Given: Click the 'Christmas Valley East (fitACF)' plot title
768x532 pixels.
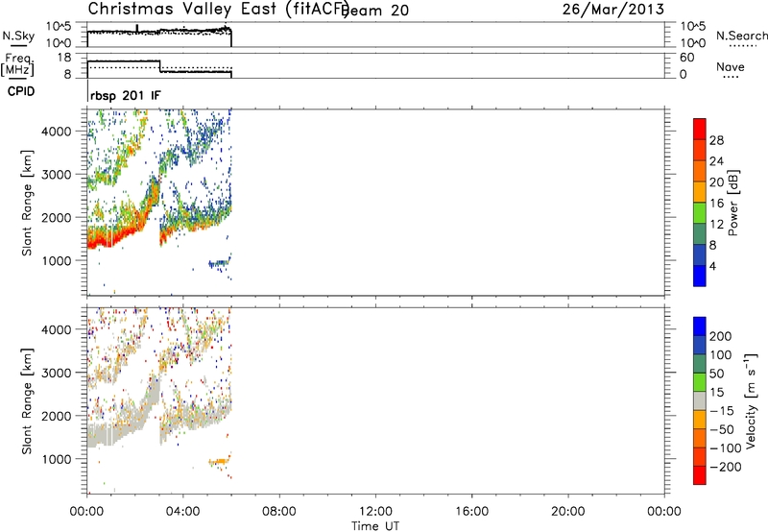Looking at the screenshot, I should [219, 9].
